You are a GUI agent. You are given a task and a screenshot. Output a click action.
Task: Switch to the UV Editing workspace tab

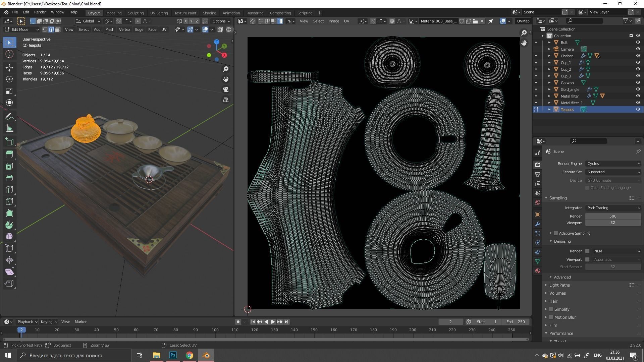(159, 13)
